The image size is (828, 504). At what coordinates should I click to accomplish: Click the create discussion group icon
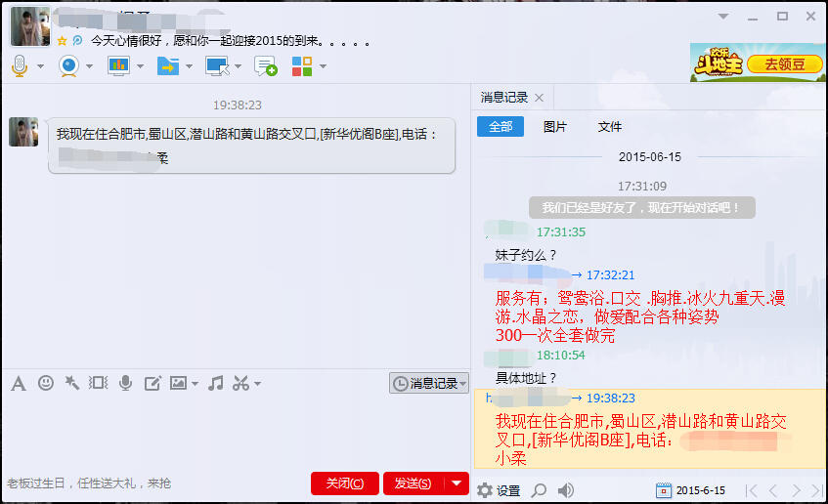tap(265, 66)
